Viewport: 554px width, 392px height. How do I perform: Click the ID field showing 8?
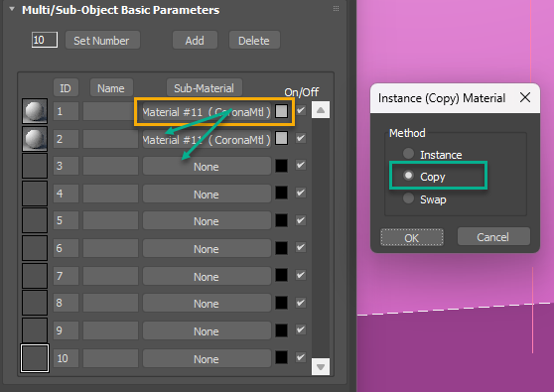66,303
